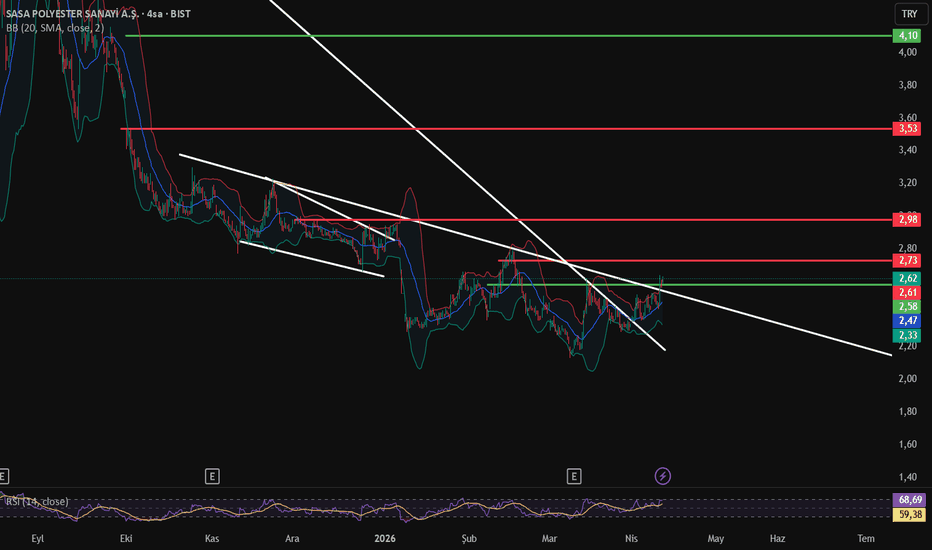Click the Eki month label on the time axis
The width and height of the screenshot is (932, 550).
tap(126, 539)
